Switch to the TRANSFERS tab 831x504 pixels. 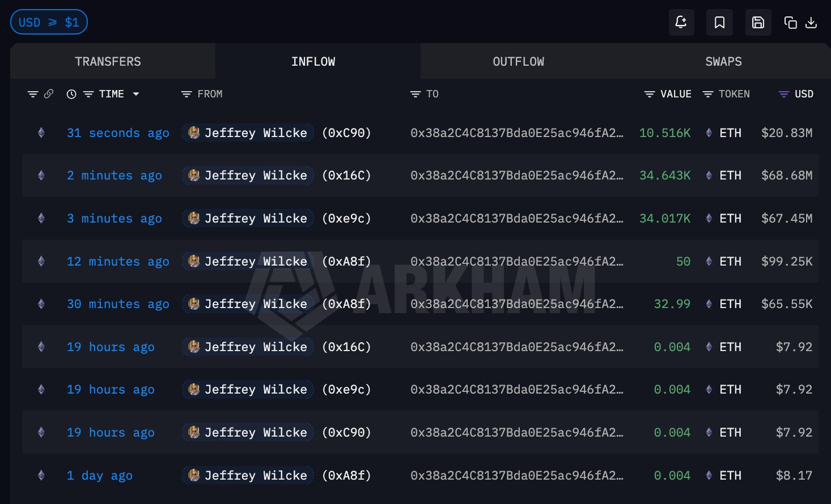[108, 62]
